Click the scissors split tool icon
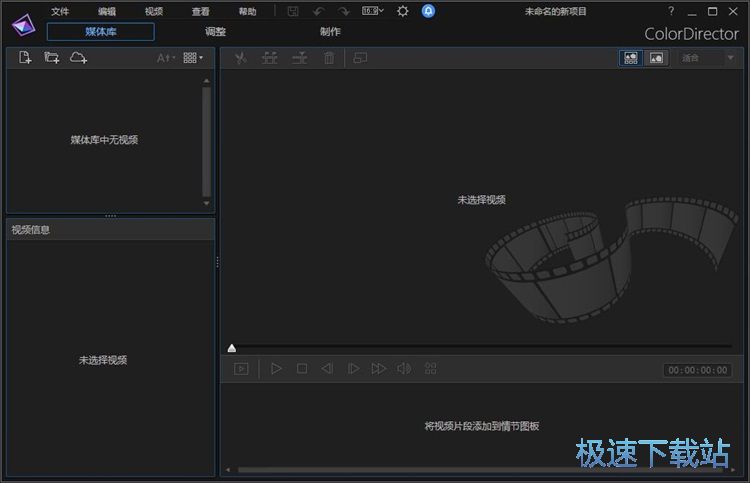This screenshot has height=483, width=750. pos(241,58)
